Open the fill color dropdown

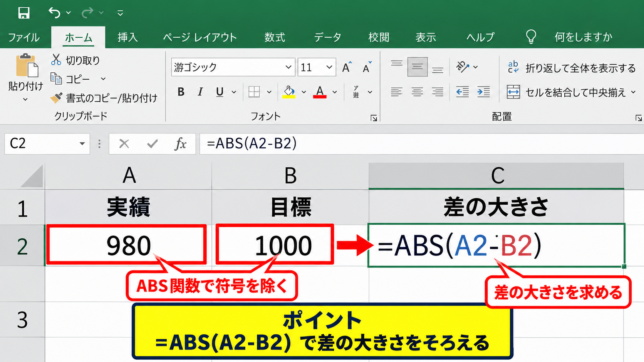(x=304, y=92)
